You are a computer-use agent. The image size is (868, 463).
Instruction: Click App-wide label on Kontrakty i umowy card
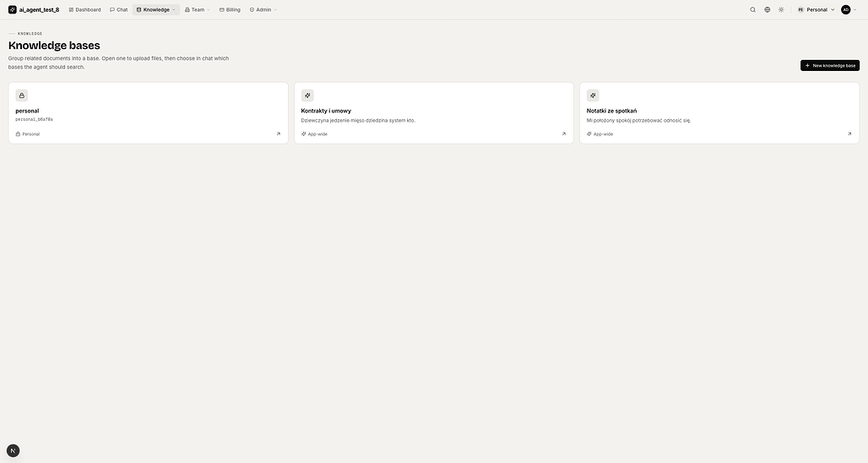pyautogui.click(x=314, y=134)
